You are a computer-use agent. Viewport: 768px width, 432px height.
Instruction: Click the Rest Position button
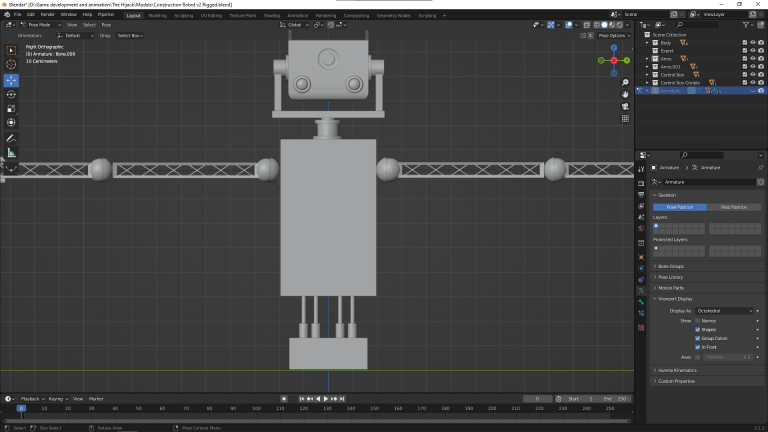pyautogui.click(x=734, y=207)
